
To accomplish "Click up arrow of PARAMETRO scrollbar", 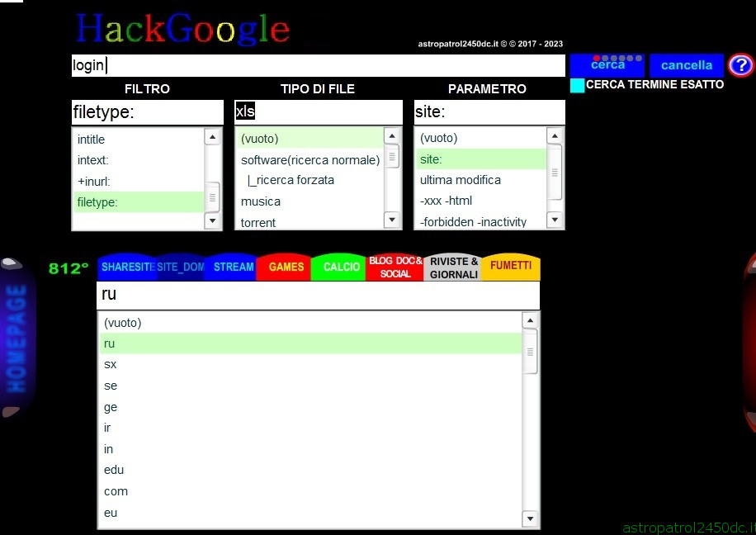I will coord(555,136).
